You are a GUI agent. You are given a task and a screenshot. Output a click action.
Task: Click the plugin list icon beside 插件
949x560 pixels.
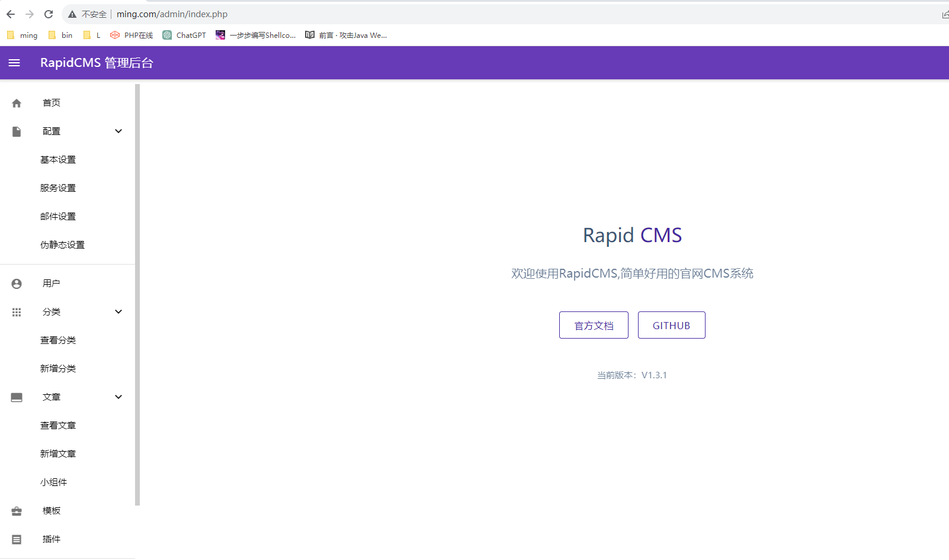pos(17,539)
